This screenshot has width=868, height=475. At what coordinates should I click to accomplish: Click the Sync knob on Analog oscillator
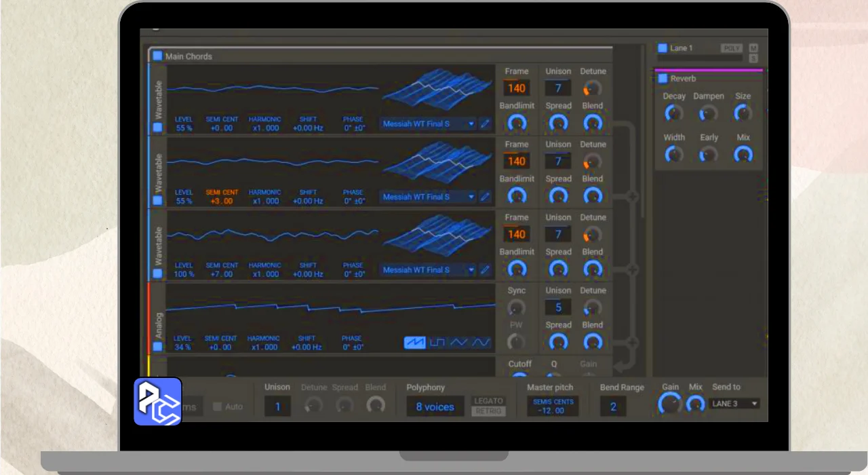517,307
